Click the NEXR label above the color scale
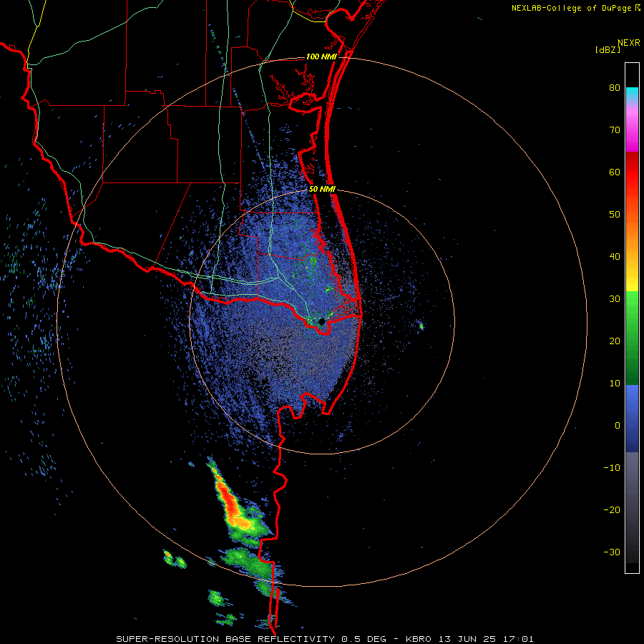This screenshot has width=644, height=644. [x=628, y=43]
